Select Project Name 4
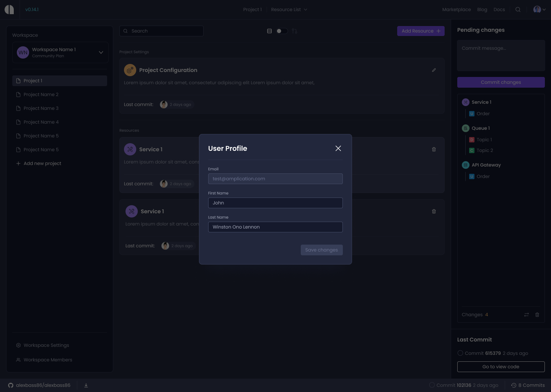Viewport: 551px width, 392px height. point(60,122)
